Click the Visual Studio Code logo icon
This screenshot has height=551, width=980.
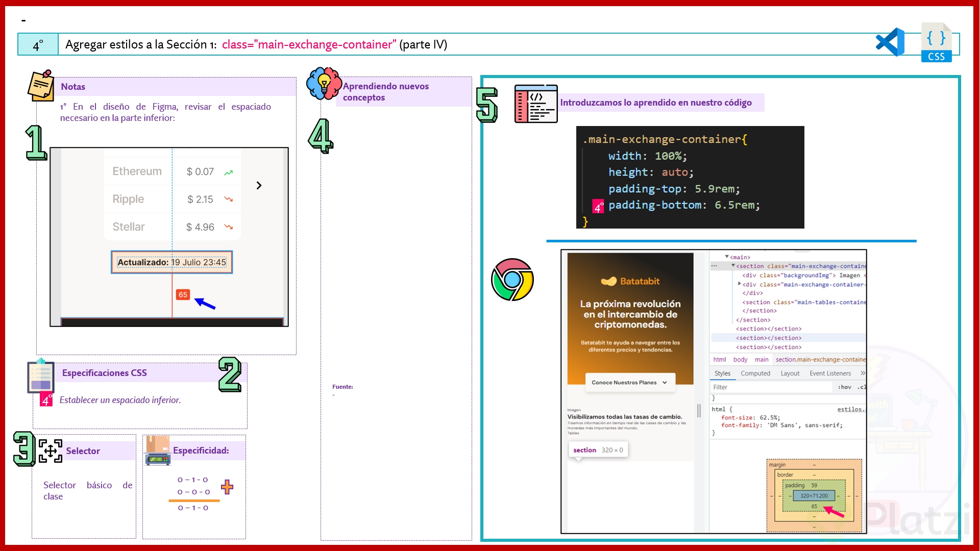point(890,42)
